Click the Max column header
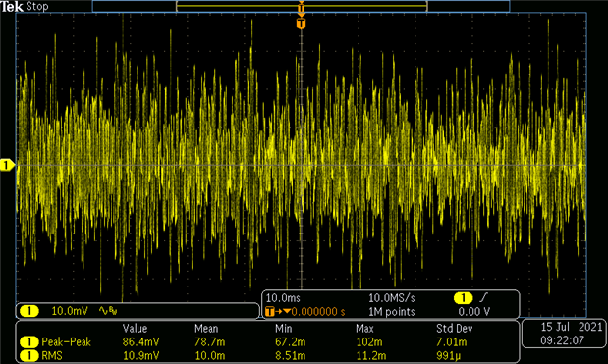Image resolution: width=608 pixels, height=364 pixels. click(364, 329)
